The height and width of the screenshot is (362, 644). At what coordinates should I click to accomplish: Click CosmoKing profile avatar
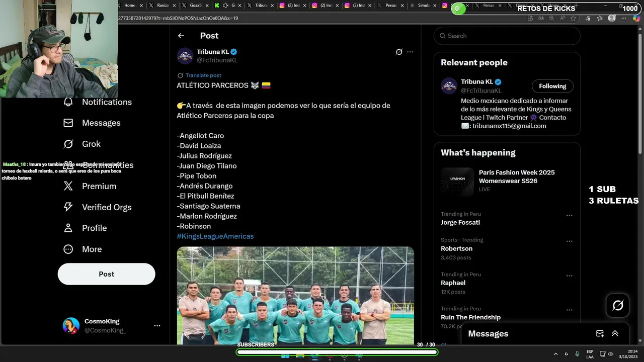pos(71,326)
